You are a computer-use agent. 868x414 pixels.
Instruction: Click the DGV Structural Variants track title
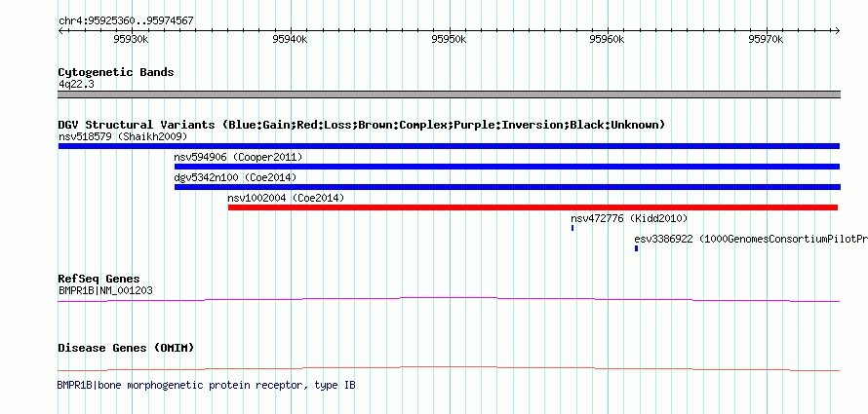point(362,125)
